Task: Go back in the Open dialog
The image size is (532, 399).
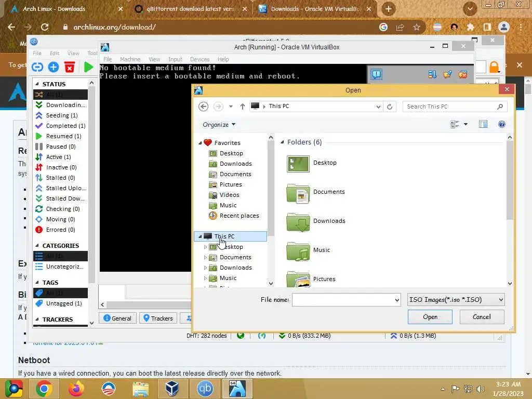Action: tap(203, 107)
